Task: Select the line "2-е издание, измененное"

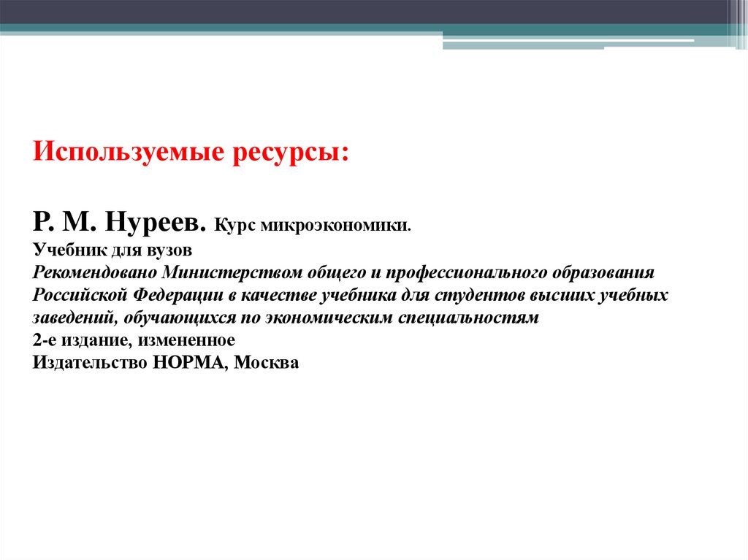Action: (x=134, y=340)
